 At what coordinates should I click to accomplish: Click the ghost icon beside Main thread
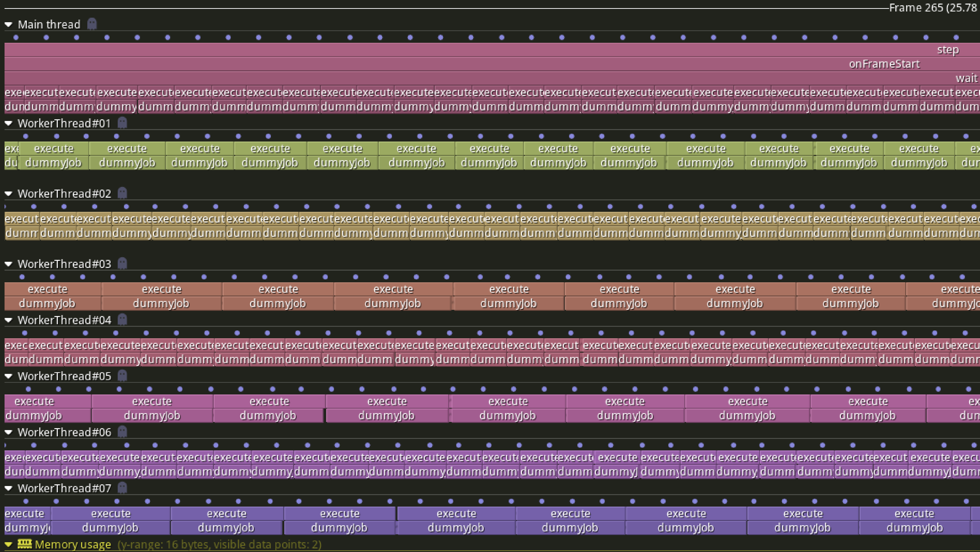point(92,24)
